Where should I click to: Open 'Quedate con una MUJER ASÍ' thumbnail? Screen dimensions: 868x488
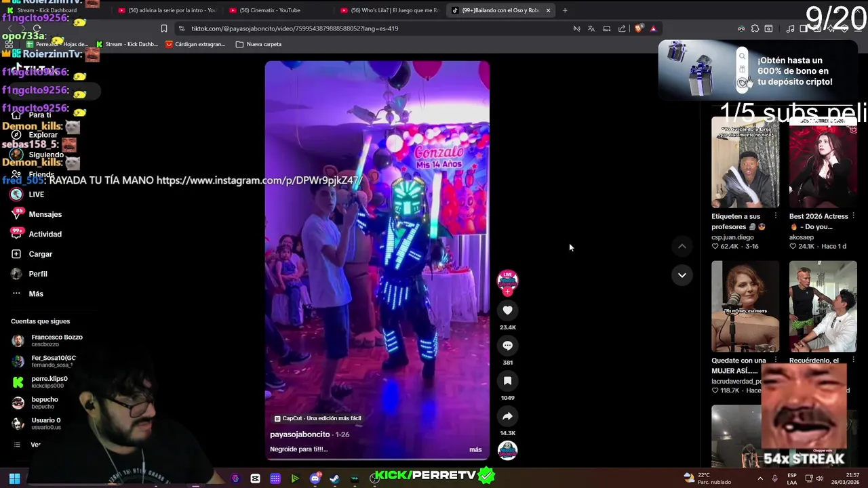[x=745, y=306]
